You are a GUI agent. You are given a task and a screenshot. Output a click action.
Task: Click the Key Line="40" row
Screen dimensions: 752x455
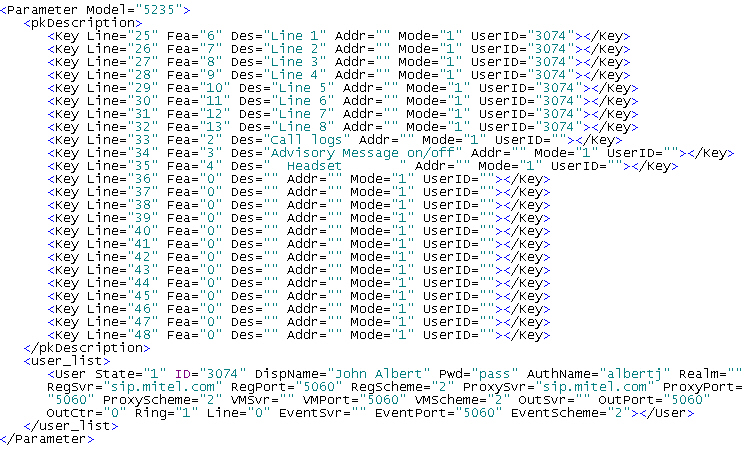click(x=298, y=231)
